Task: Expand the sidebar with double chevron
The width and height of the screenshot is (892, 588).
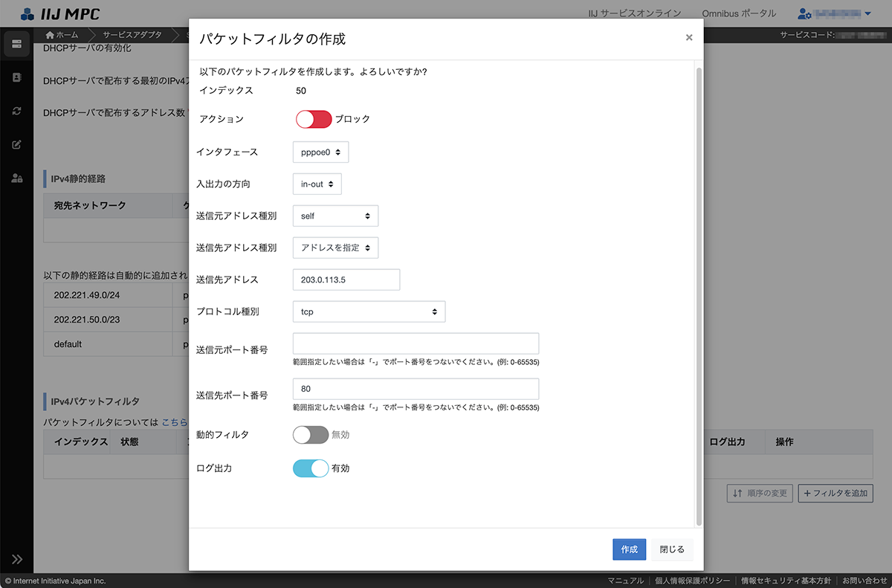Action: point(16,560)
